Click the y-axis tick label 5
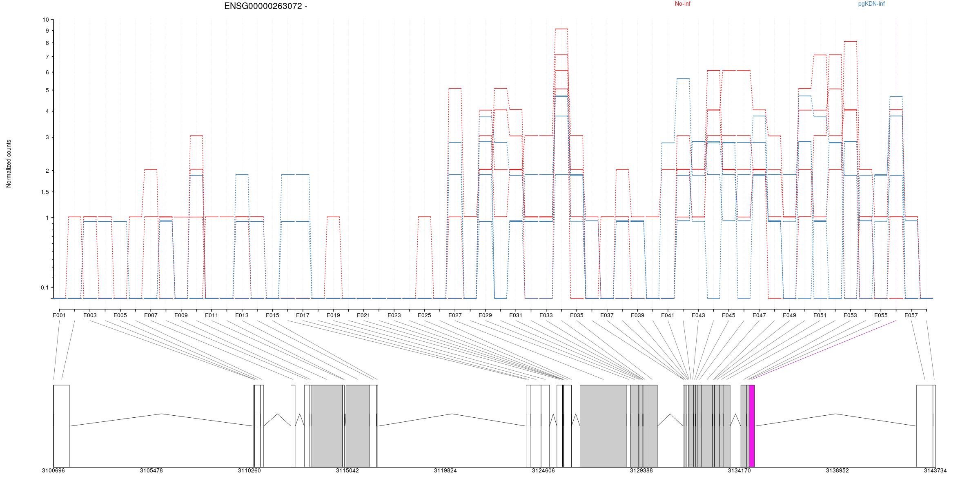980x490 pixels. click(x=47, y=90)
